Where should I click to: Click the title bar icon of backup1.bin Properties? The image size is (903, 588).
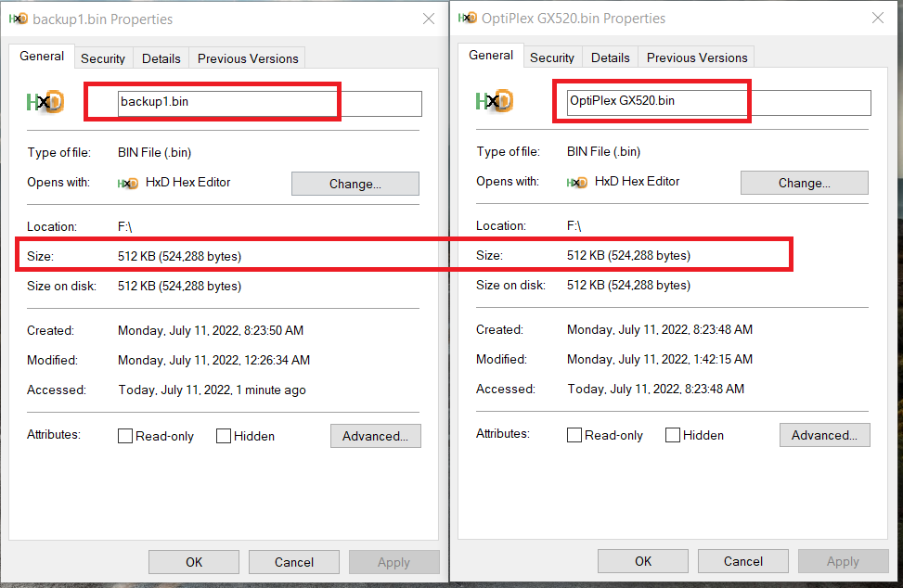click(18, 19)
